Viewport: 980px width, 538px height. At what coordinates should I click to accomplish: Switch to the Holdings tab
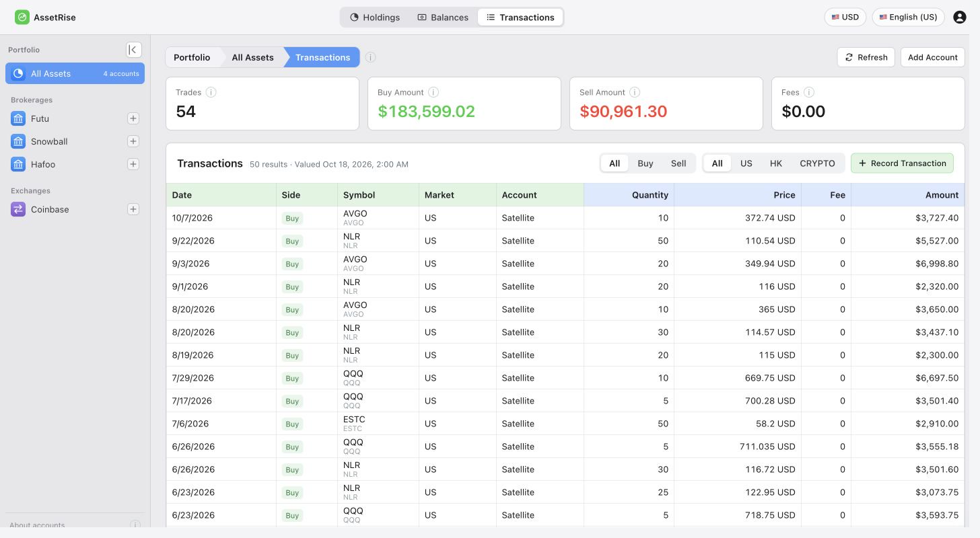click(x=375, y=17)
